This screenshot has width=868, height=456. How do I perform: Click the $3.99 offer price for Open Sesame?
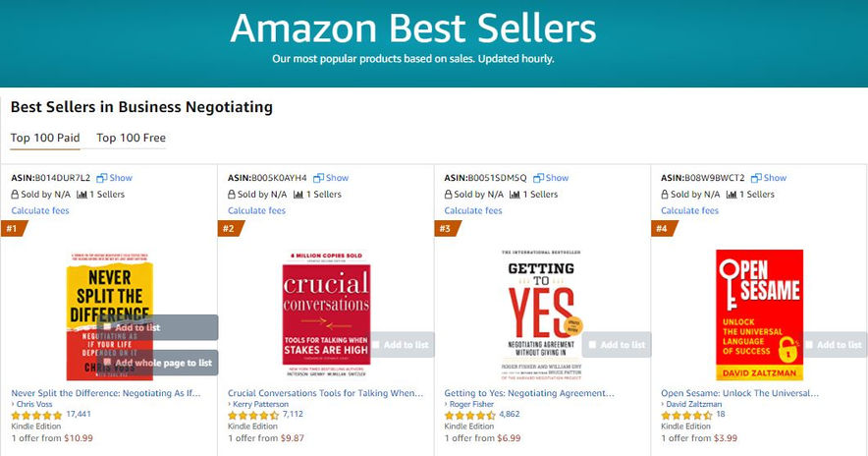click(x=724, y=437)
